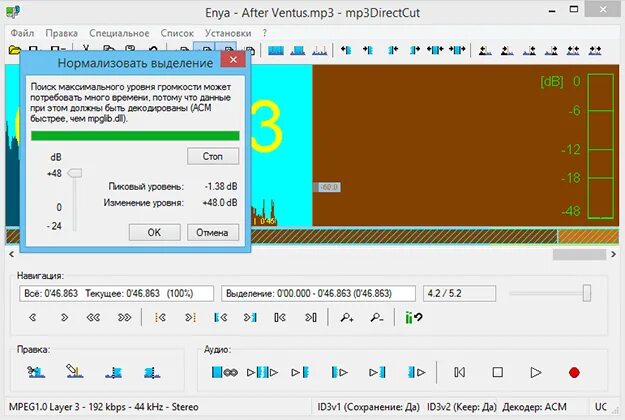Click Стоп in the normalize dialog
Viewport: 625px width, 420px height.
213,156
